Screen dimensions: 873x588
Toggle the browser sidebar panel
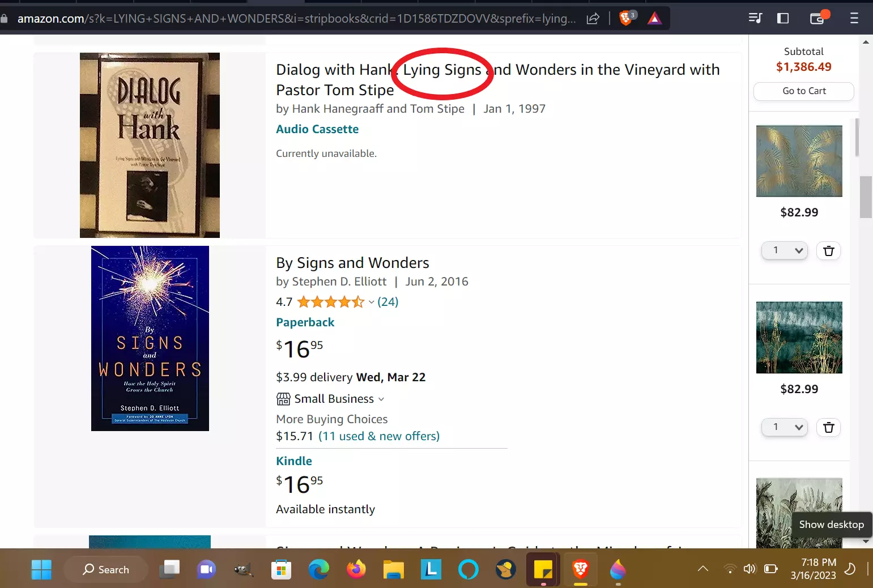point(783,18)
